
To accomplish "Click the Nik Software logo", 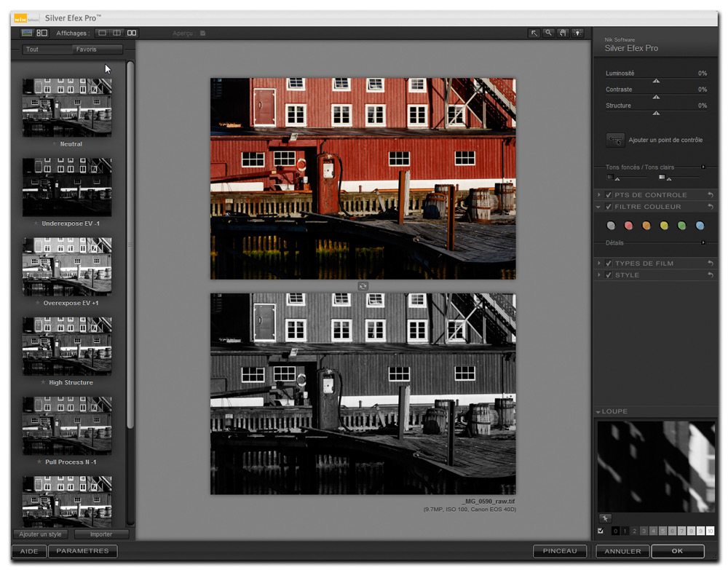I will pos(26,19).
